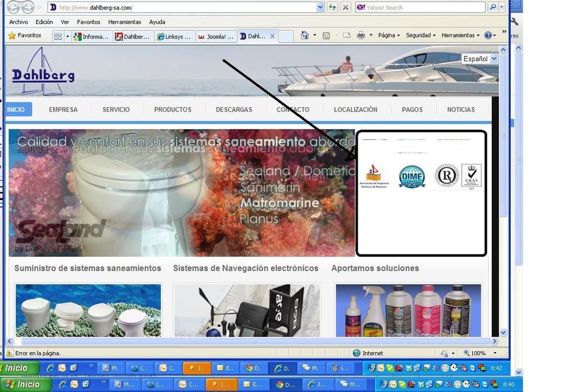Open the Herramientas menu in the menu bar
576x392 pixels.
[x=125, y=22]
